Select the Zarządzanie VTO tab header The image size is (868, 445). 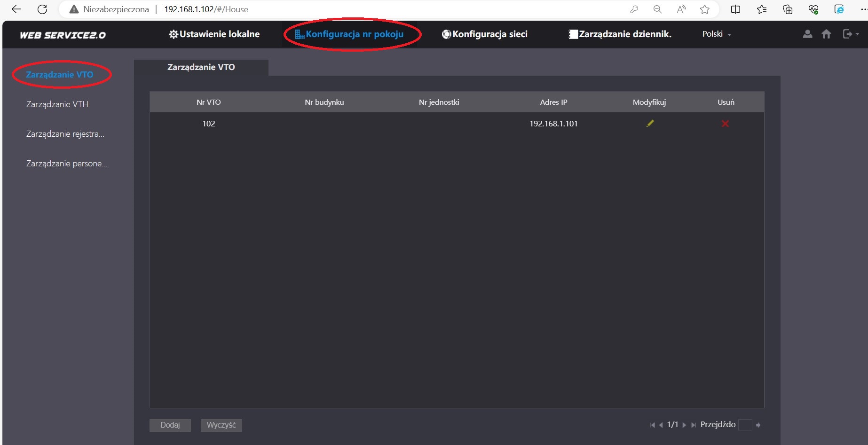coord(201,67)
